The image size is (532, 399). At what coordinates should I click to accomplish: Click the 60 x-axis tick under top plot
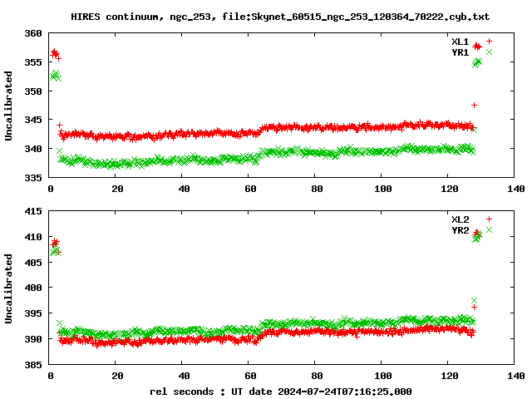[x=250, y=189]
